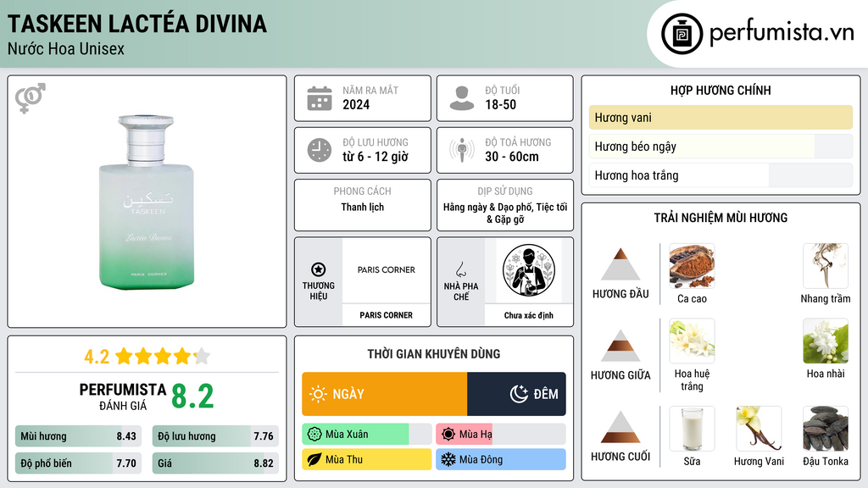Click the Hương cuối pyramid icon
Image resolution: width=868 pixels, height=488 pixels.
(x=620, y=427)
